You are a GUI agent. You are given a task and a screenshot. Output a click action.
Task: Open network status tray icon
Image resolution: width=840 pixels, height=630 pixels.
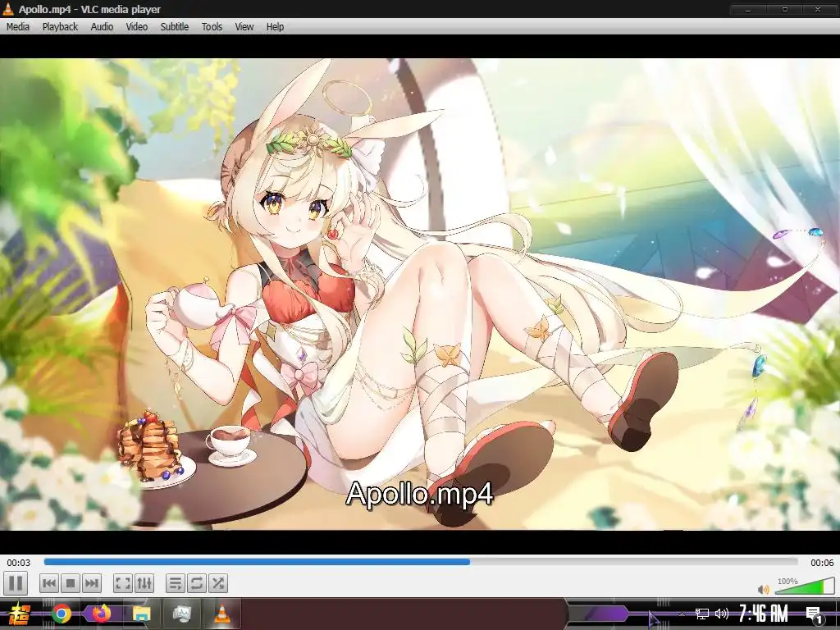tap(702, 614)
